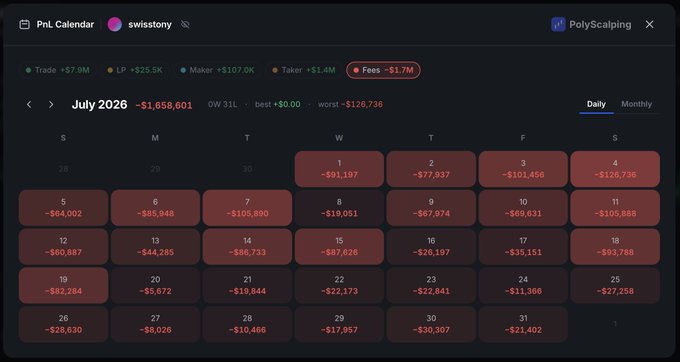680x362 pixels.
Task: Select July 19 cell -$82,284
Action: click(63, 285)
